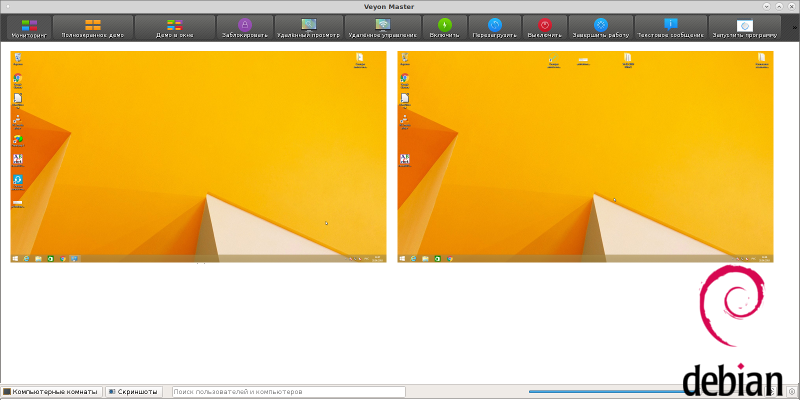The width and height of the screenshot is (800, 400).
Task: Click the red Выключить power-off button
Action: point(545,28)
